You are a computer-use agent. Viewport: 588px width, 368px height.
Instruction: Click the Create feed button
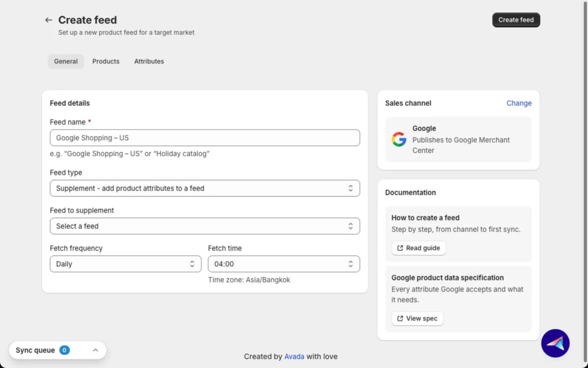coord(516,20)
